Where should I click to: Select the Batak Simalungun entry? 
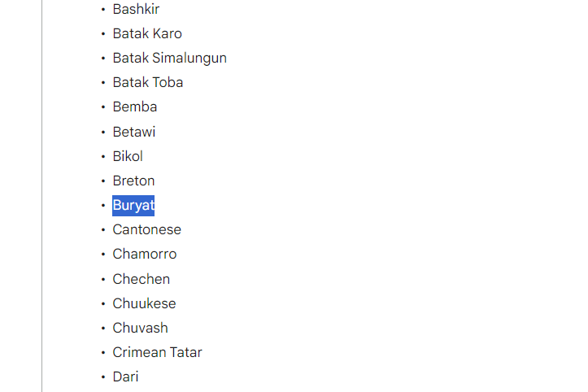(169, 58)
